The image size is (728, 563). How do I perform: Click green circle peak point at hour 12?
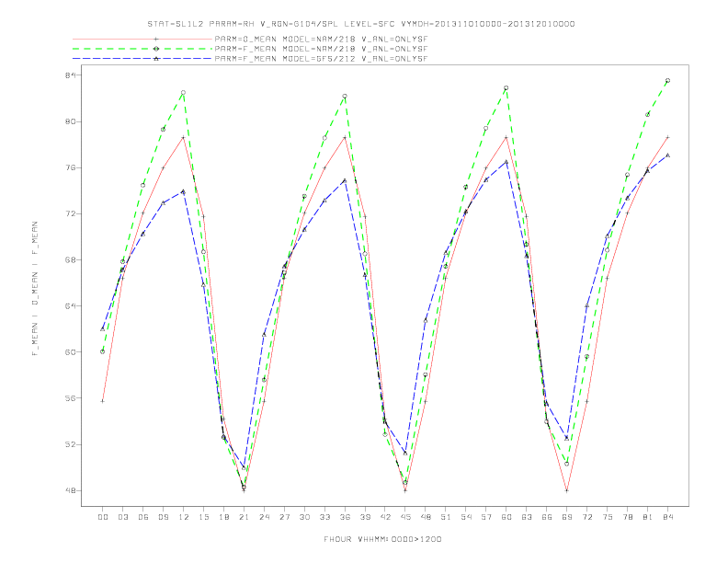coord(184,93)
